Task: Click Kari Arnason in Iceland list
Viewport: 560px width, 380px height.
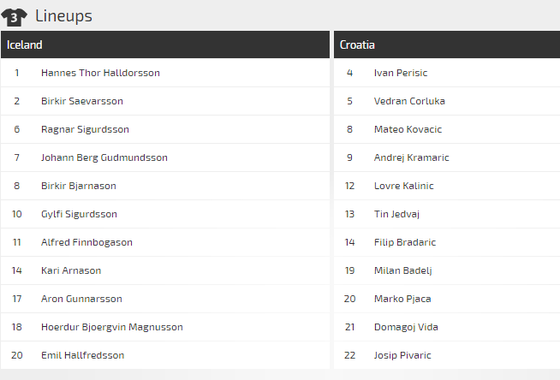Action: (x=71, y=270)
